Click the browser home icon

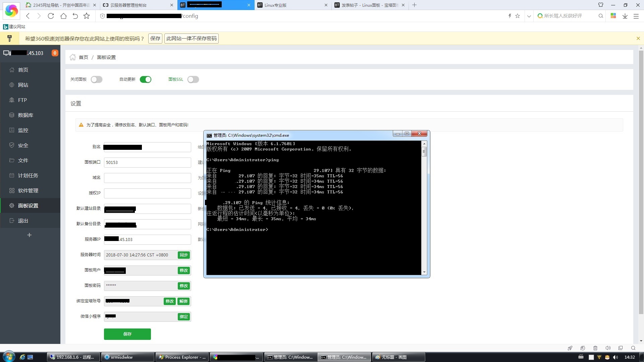[x=63, y=16]
